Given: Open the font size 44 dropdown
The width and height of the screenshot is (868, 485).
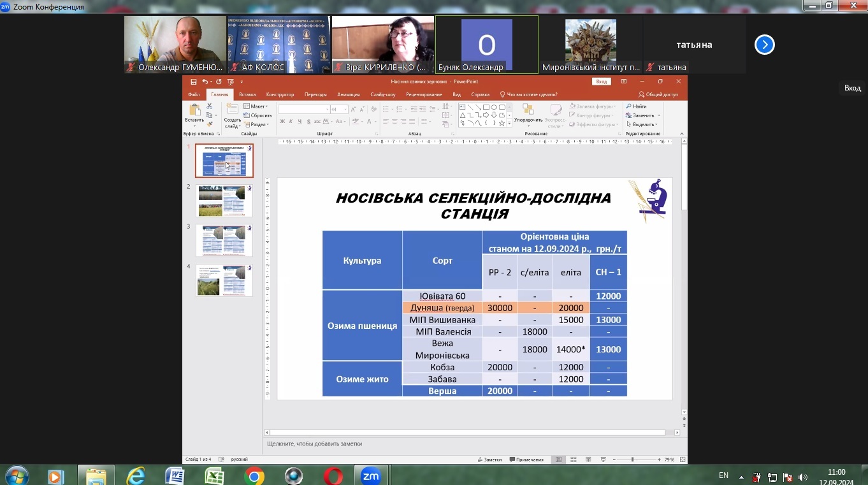Looking at the screenshot, I should tap(345, 110).
